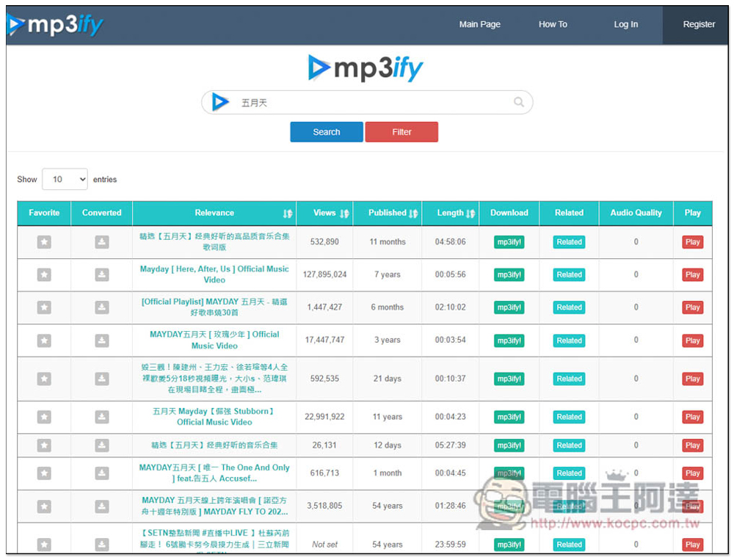Play the 02:10:02 Official Playlist

[x=692, y=308]
